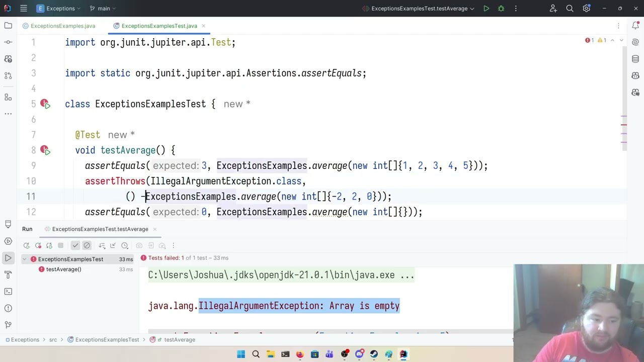Open Steam from the taskbar
644x362 pixels.
pos(374,354)
